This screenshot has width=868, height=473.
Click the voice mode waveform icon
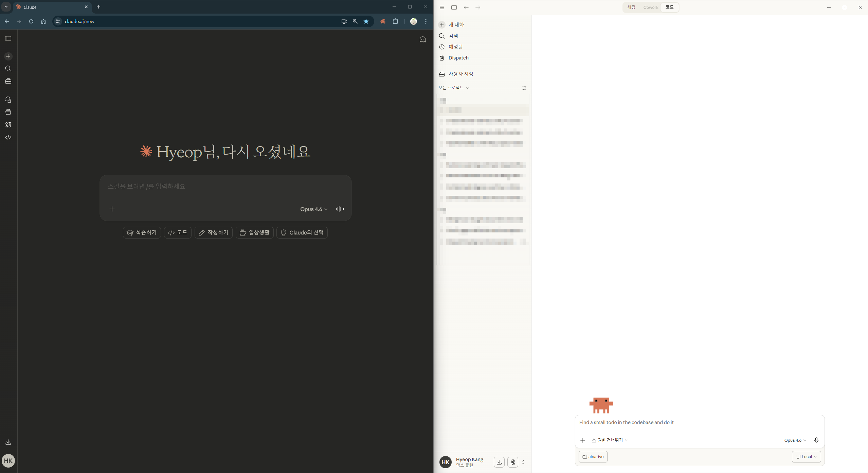click(340, 209)
